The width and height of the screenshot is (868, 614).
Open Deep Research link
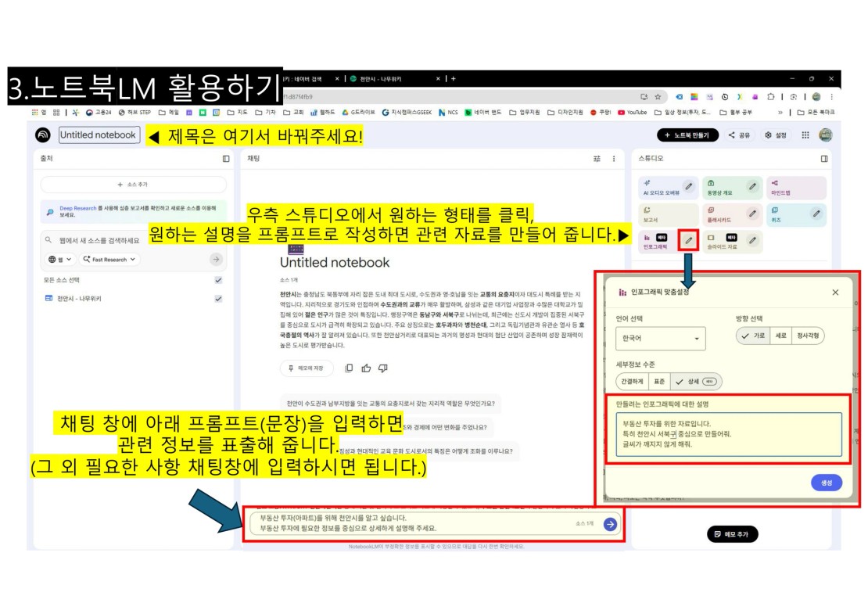click(x=77, y=208)
